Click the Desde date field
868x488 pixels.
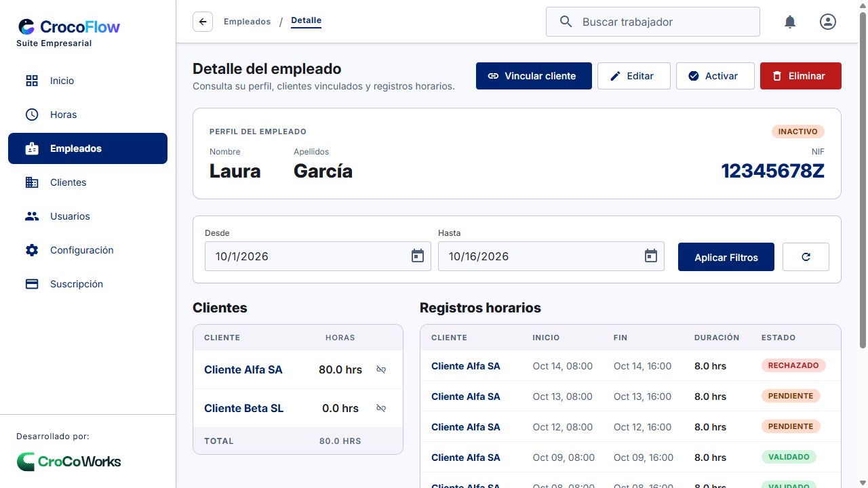pos(318,256)
